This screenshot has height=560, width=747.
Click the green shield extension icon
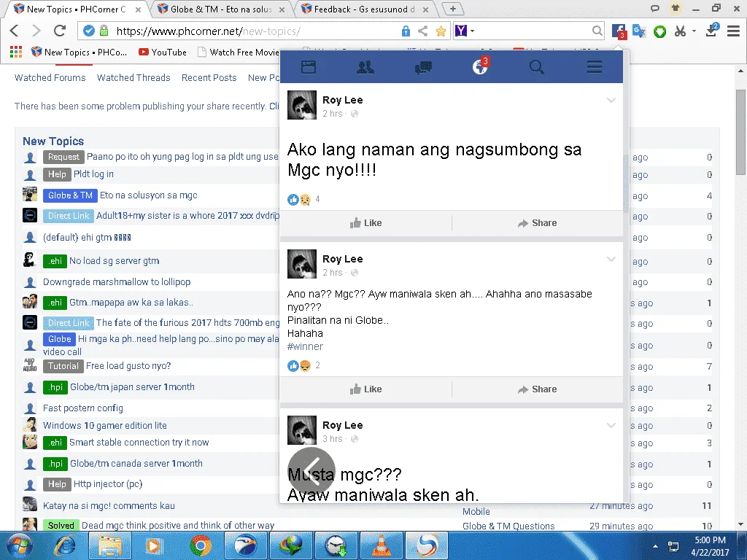659,31
